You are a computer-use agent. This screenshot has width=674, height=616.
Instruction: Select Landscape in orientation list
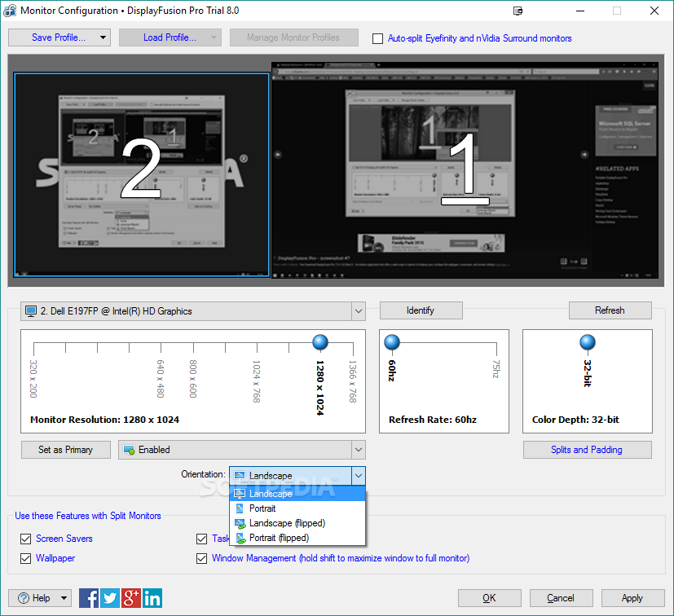(297, 494)
